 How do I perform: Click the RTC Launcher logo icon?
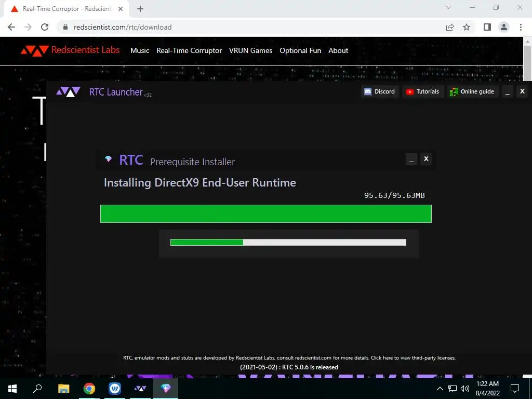pos(68,91)
